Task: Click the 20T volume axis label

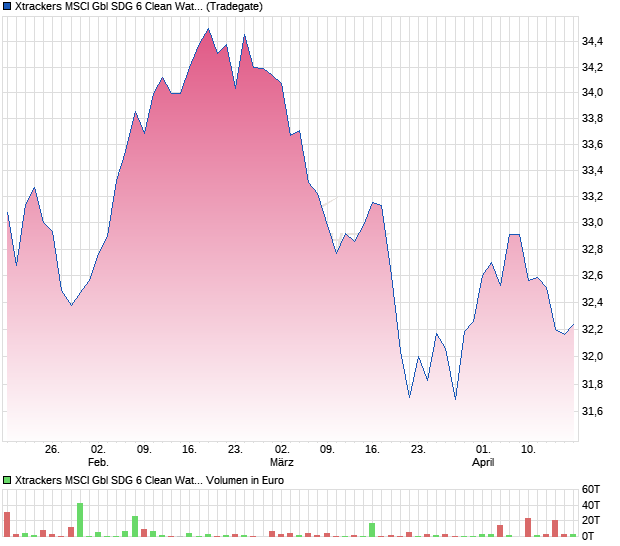Action: (591, 520)
